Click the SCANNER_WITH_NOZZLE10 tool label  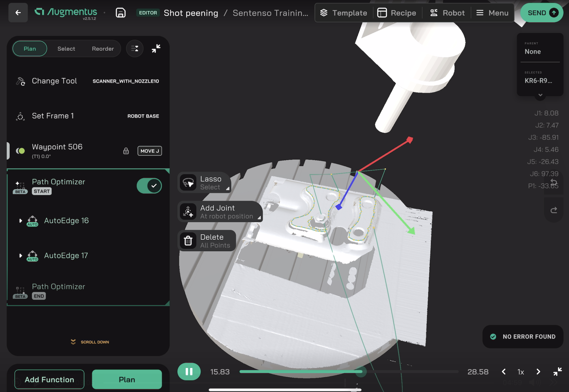click(126, 81)
